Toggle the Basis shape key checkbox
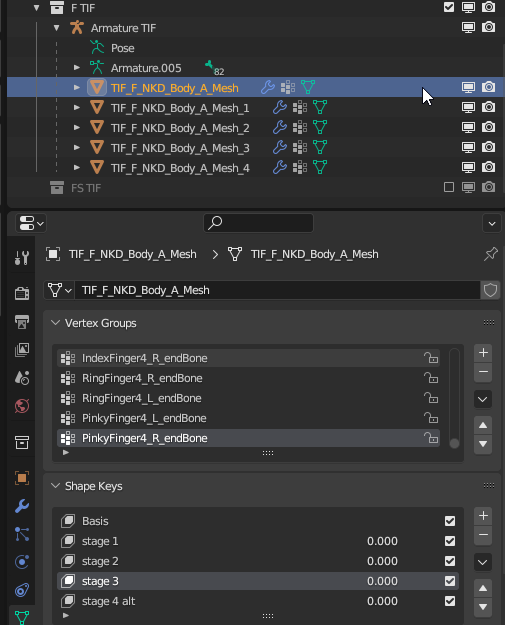The height and width of the screenshot is (625, 505). coord(450,521)
